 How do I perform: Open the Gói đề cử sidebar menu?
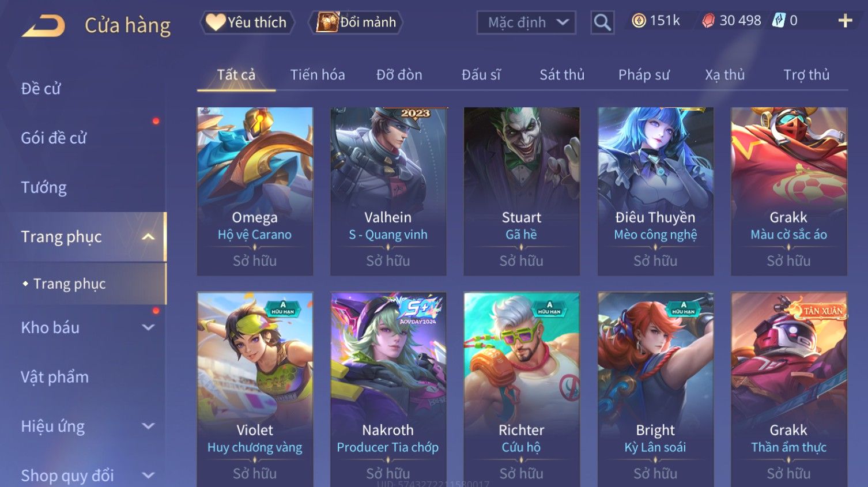pyautogui.click(x=54, y=138)
